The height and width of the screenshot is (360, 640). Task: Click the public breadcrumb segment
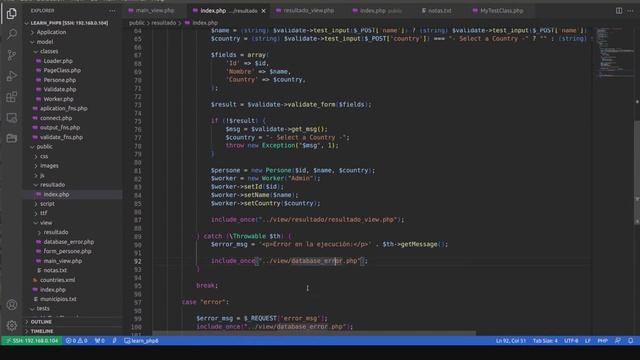pyautogui.click(x=137, y=23)
